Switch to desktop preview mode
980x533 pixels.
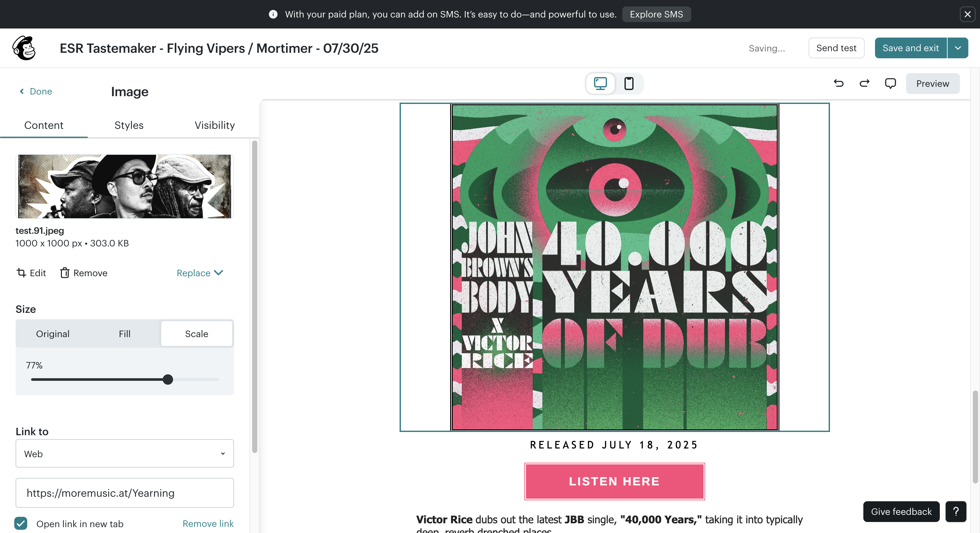click(600, 83)
